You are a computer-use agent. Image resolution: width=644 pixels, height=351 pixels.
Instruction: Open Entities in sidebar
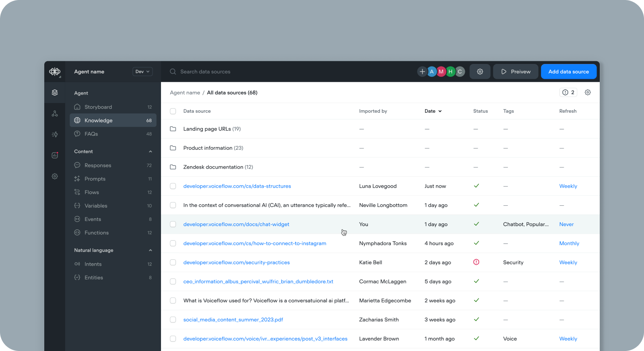pos(113,278)
